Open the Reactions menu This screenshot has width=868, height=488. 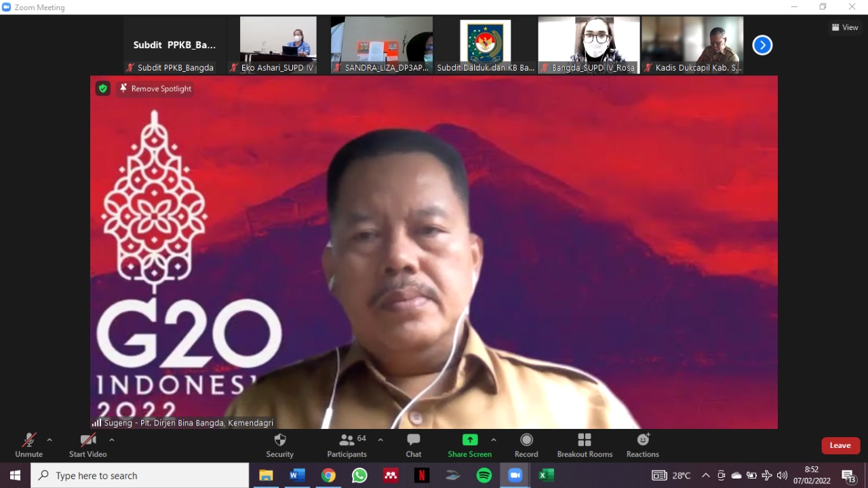(x=643, y=445)
